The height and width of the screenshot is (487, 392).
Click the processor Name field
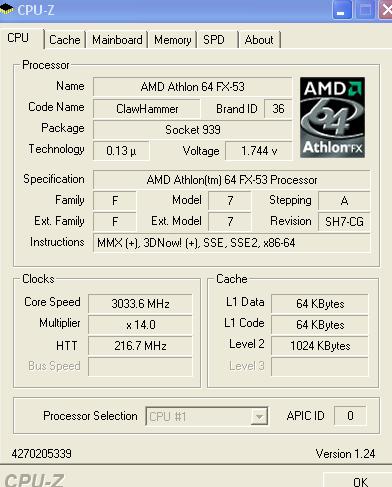click(193, 87)
